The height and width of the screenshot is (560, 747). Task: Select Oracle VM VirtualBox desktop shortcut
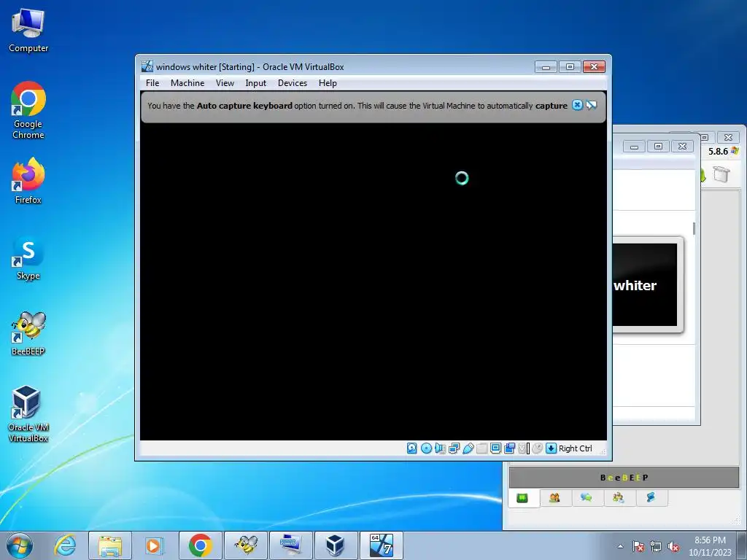click(28, 414)
